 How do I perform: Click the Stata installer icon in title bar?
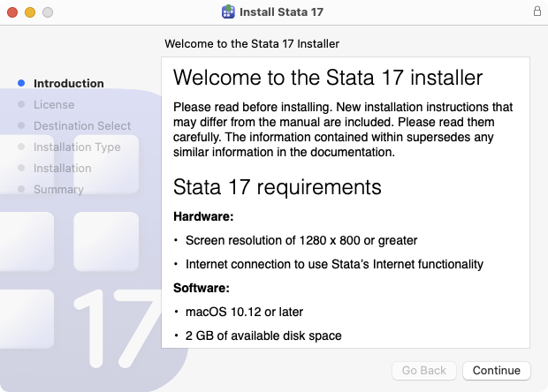[x=228, y=12]
